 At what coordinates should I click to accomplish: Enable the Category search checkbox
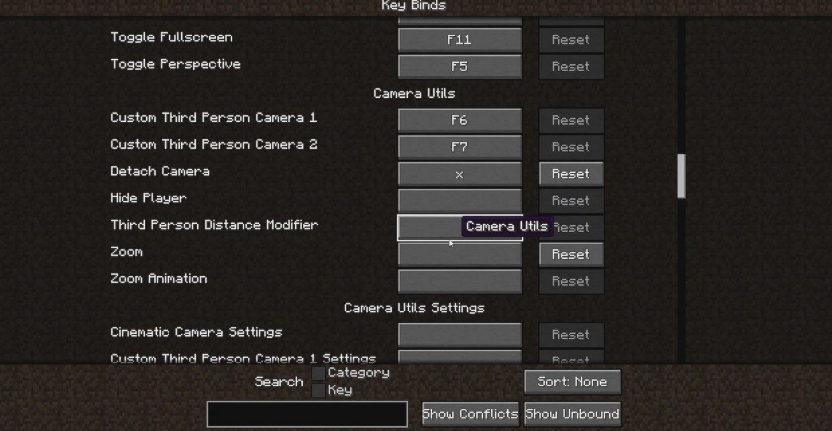click(318, 373)
